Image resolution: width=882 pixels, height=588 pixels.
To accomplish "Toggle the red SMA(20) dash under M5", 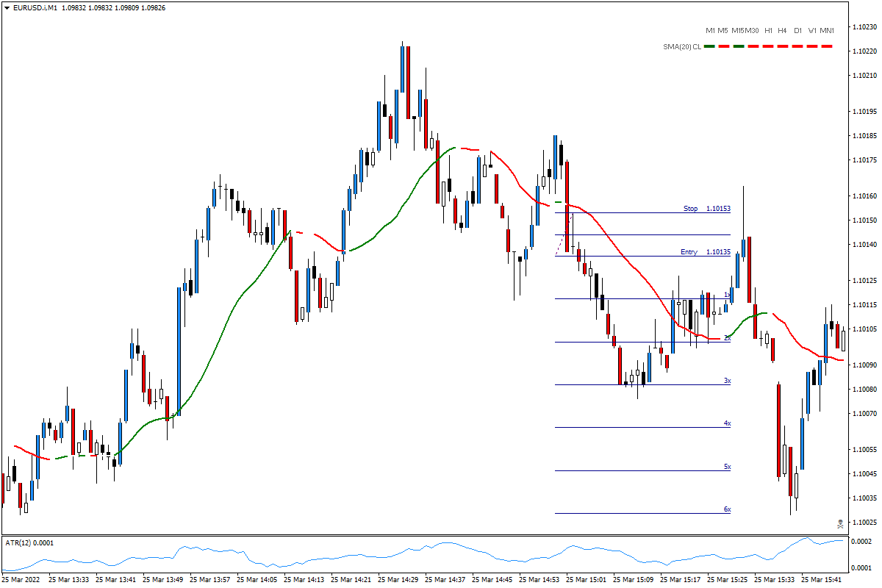I will coord(723,46).
